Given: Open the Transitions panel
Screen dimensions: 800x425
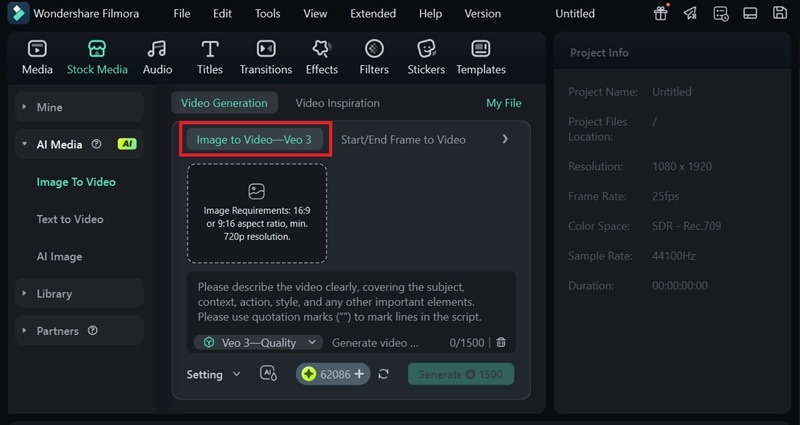Looking at the screenshot, I should tap(266, 57).
